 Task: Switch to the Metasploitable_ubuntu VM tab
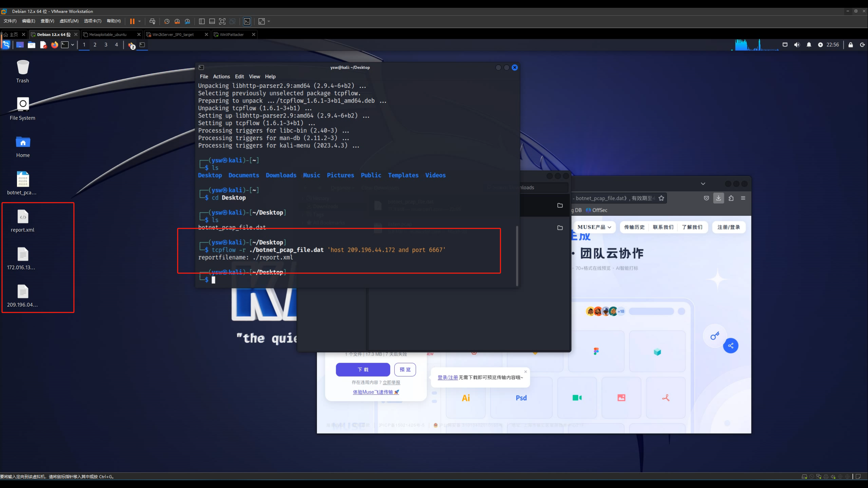[108, 35]
